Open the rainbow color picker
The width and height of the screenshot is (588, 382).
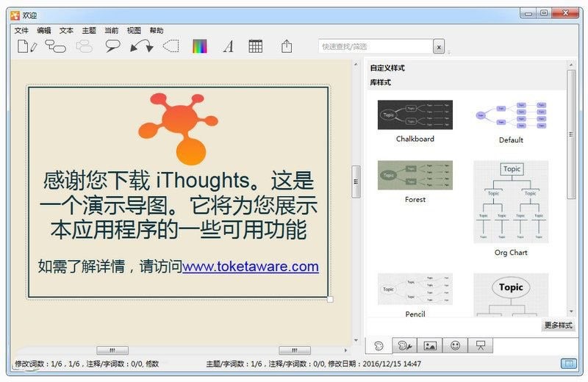200,47
